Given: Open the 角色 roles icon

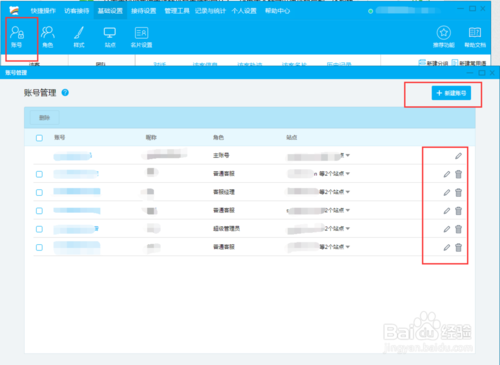Looking at the screenshot, I should point(48,37).
